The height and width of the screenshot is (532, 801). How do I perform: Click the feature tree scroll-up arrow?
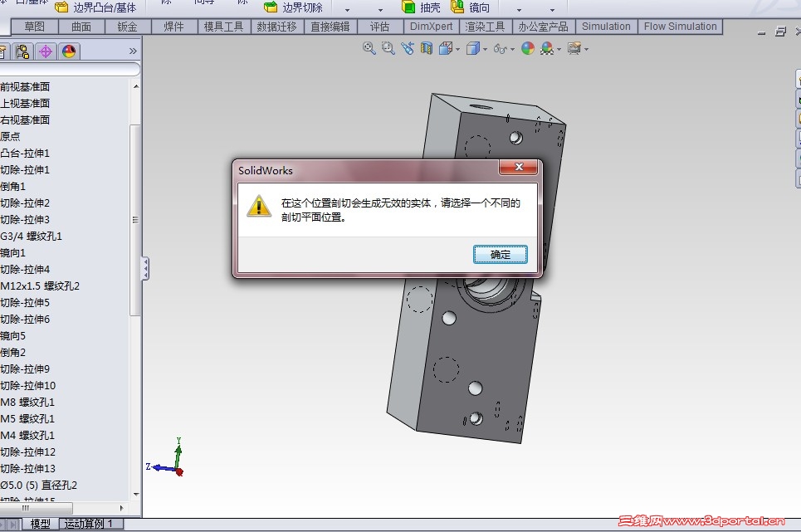[136, 86]
